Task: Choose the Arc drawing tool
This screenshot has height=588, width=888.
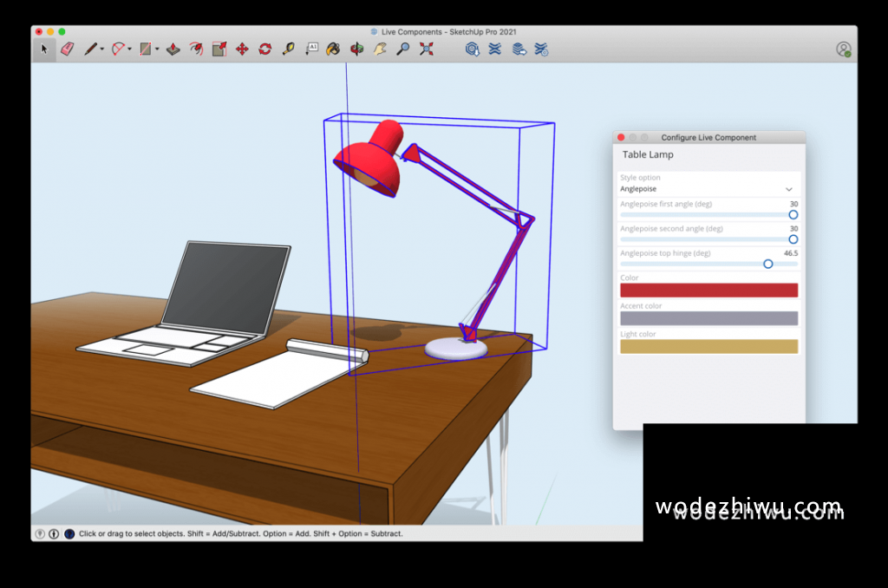Action: [118, 49]
